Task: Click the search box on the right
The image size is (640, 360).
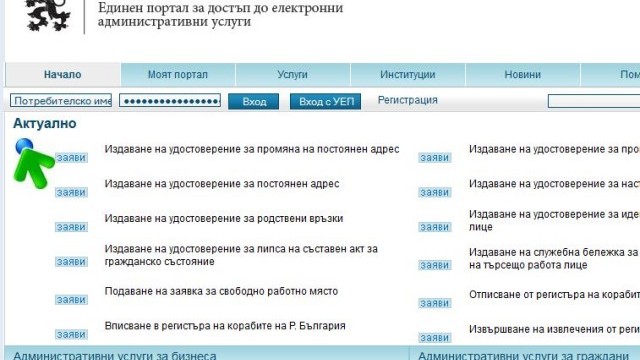Action: 594,101
